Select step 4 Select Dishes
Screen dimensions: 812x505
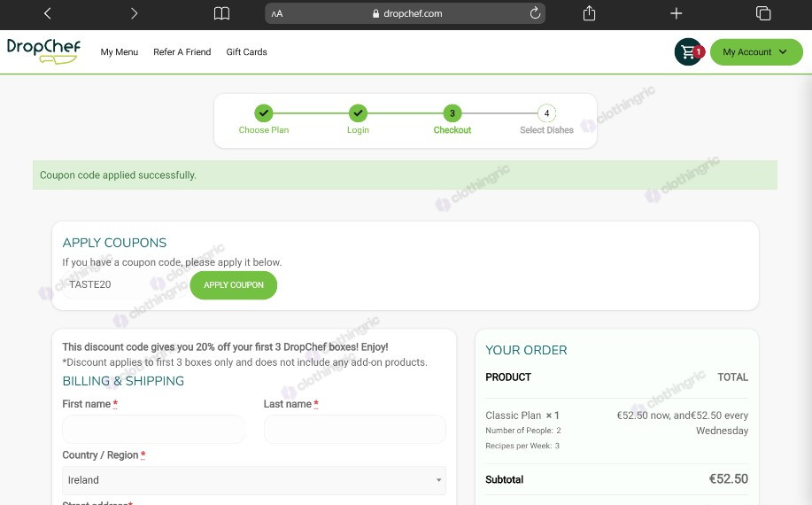546,120
